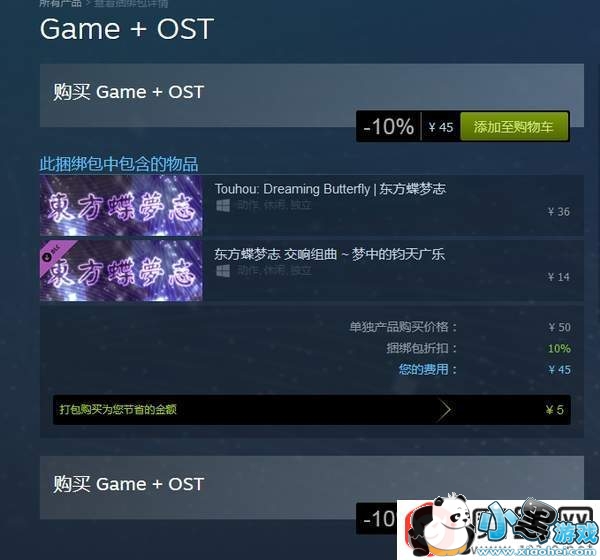Viewport: 600px width, 560px height.
Task: Open the Touhou: Dreaming Butterfly game thumbnail
Action: [x=121, y=206]
